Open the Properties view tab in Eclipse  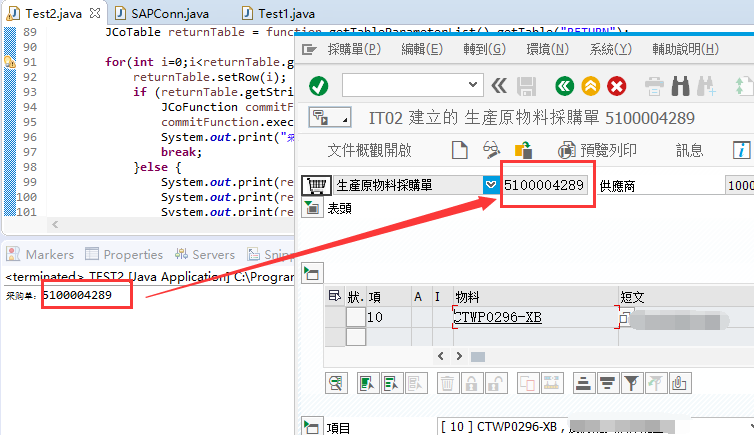[124, 254]
